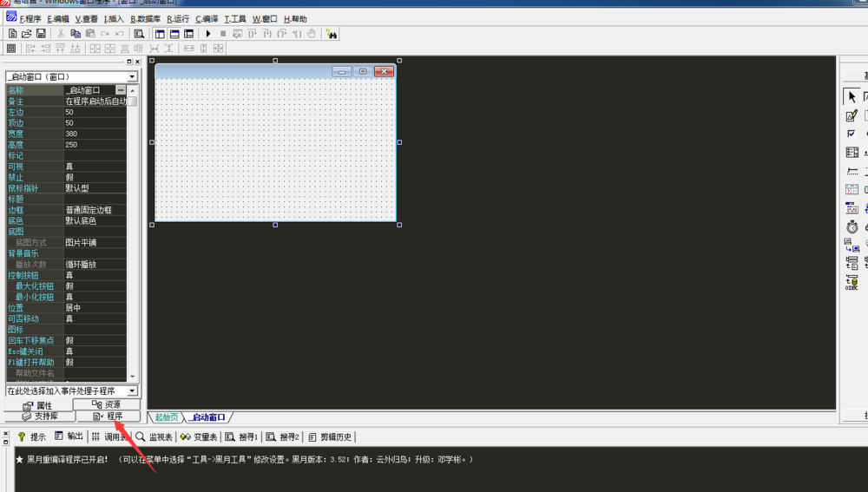Click the Save floppy disk icon
Screen dimensions: 868x492
point(41,34)
